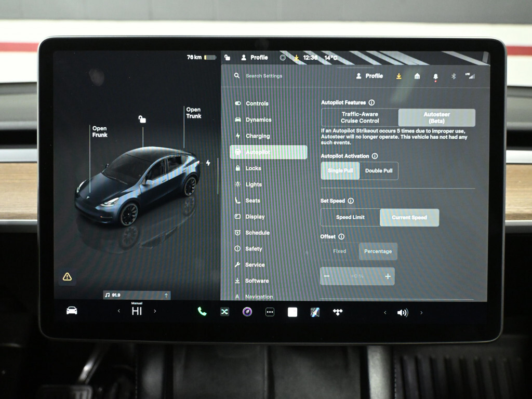532x399 pixels.
Task: Tap the HomeLink garage icon
Action: coord(417,76)
